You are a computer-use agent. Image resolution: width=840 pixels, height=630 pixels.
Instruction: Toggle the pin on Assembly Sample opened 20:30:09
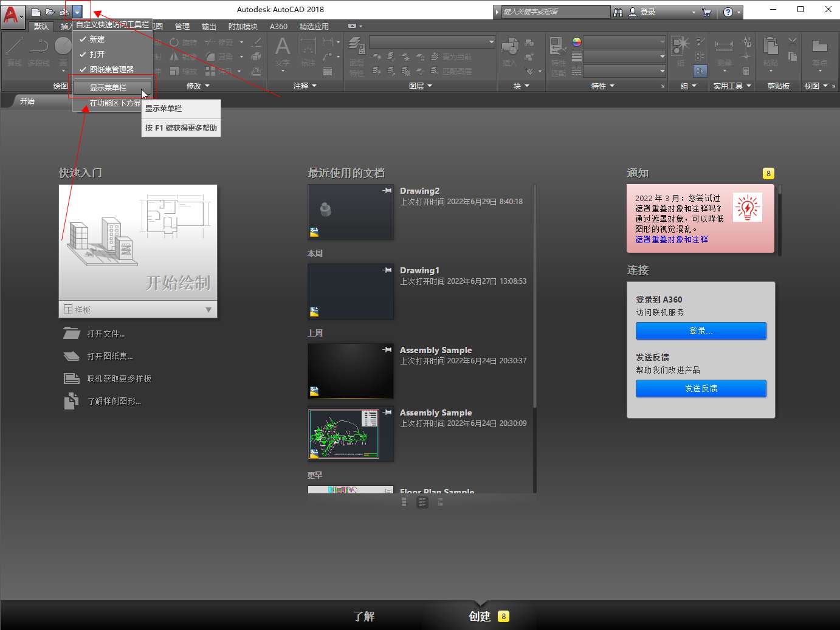pyautogui.click(x=387, y=413)
